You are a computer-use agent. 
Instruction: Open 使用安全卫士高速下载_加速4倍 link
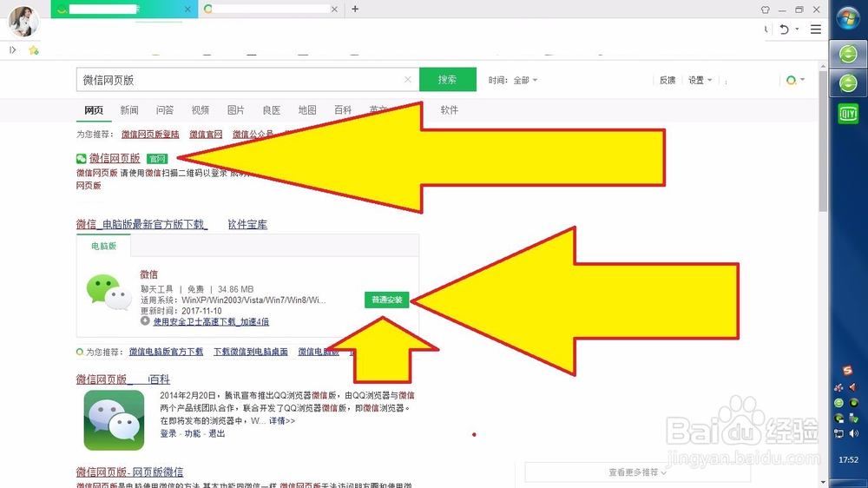[211, 322]
